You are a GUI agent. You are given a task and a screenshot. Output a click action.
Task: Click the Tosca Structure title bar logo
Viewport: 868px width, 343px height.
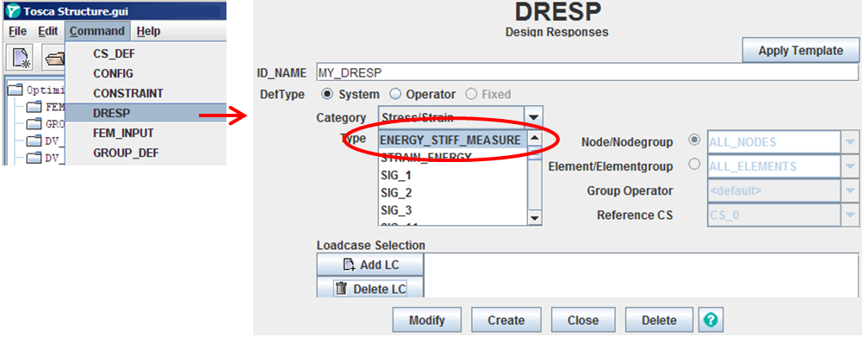pyautogui.click(x=14, y=10)
